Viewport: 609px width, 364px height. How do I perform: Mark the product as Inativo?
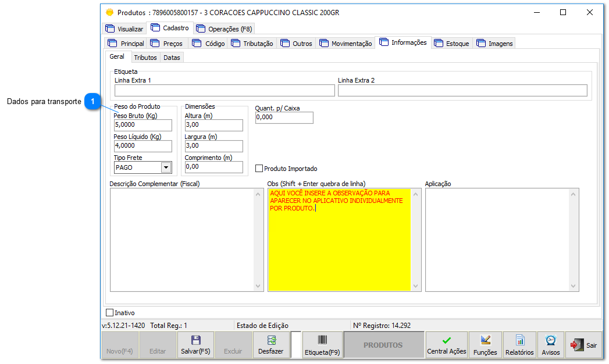[110, 312]
